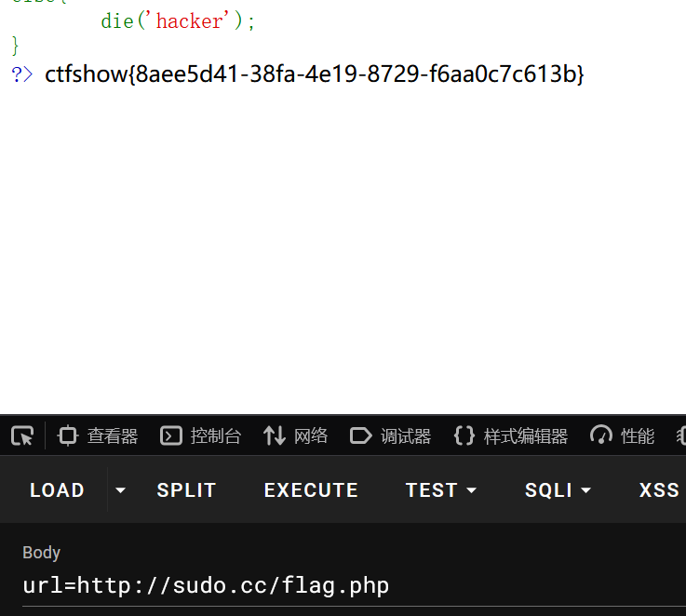The width and height of the screenshot is (686, 616).
Task: Click the ctfshow flag text
Action: [315, 74]
